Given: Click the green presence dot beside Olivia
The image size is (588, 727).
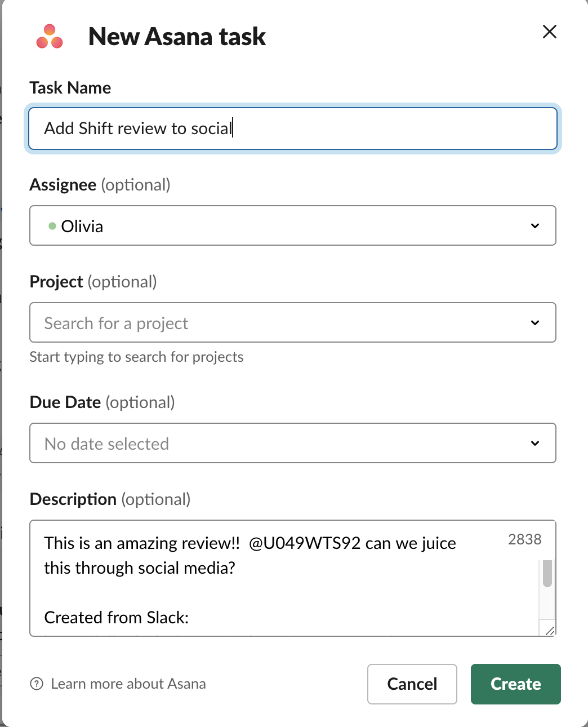Looking at the screenshot, I should tap(52, 226).
